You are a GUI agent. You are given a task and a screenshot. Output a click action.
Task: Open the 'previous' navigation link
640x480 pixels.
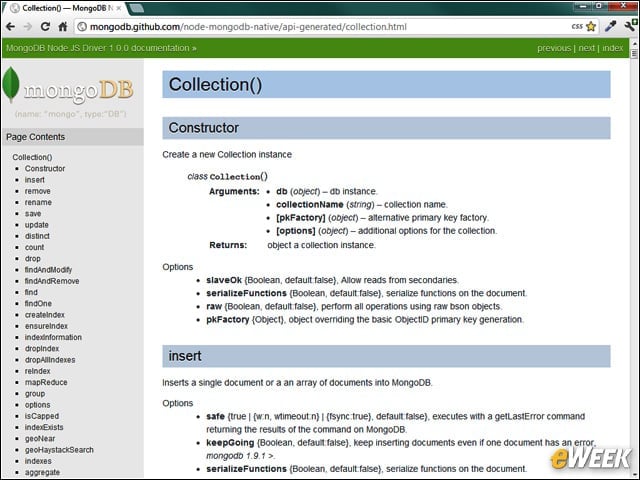554,48
